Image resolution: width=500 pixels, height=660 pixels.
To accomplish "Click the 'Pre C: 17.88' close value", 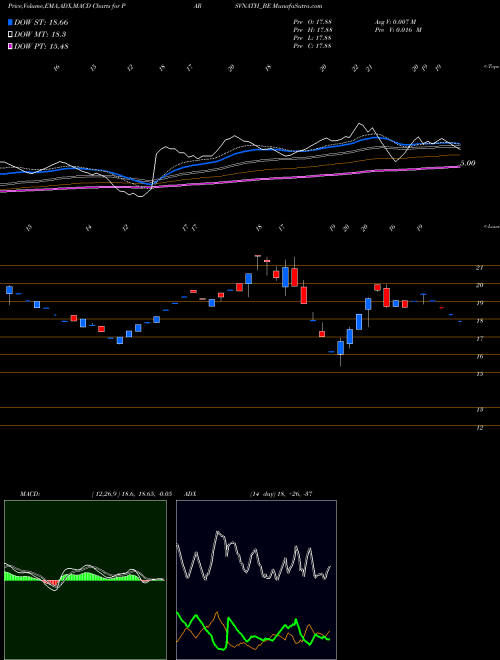I will click(313, 46).
